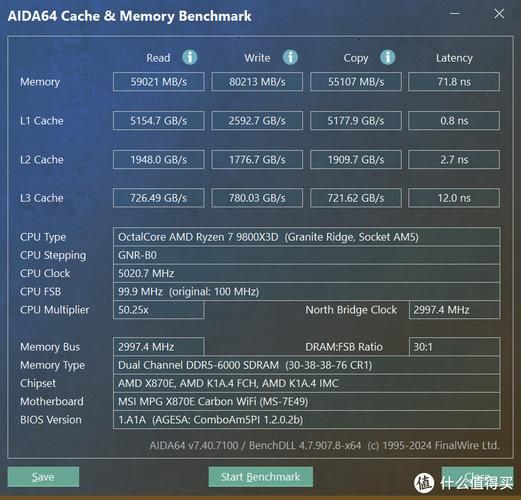Click the Memory row label
The height and width of the screenshot is (500, 521).
(40, 82)
